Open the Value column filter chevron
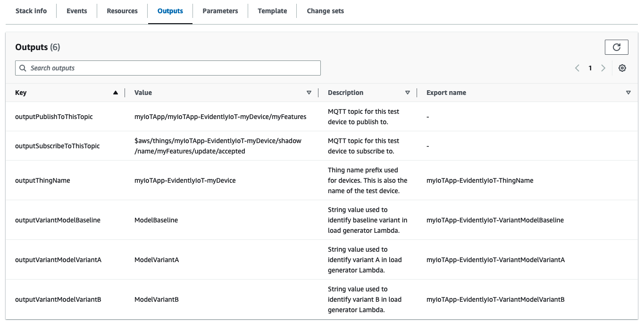This screenshot has height=323, width=644. [309, 93]
